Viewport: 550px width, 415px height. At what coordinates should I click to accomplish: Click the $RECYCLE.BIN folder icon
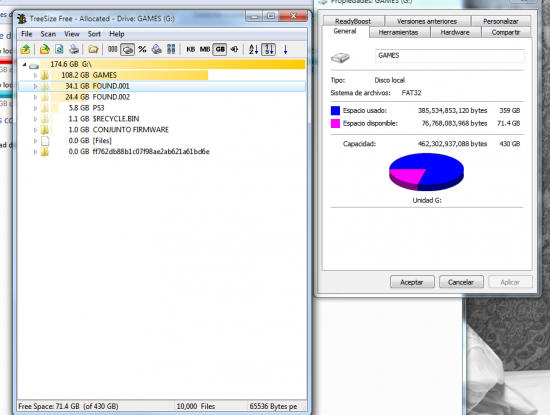coord(45,119)
